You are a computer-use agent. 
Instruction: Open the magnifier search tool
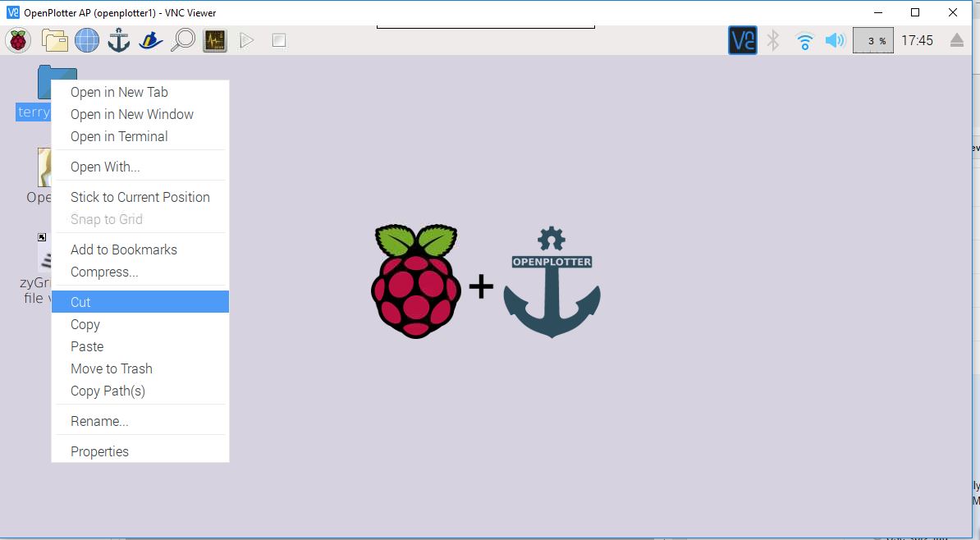coord(184,39)
